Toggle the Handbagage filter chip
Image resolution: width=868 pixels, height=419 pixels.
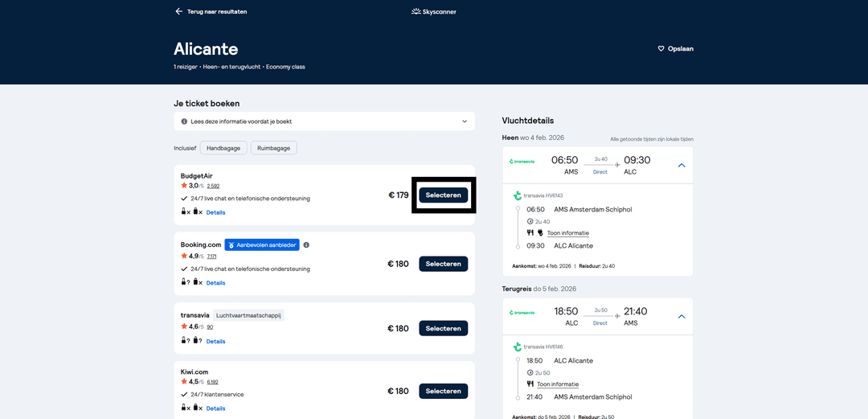coord(223,148)
